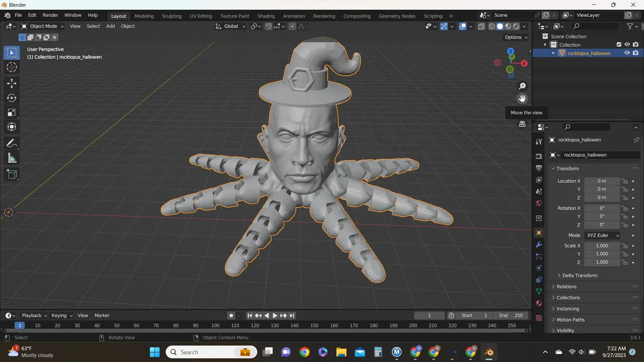This screenshot has width=644, height=362.
Task: Open the XYZ Euler rotation mode dropdown
Action: coord(603,235)
